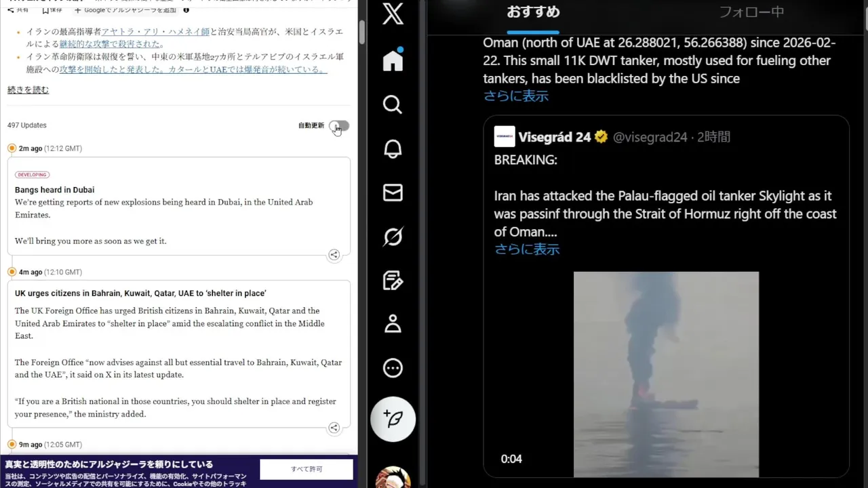Open 攻撃を開始したと発表した link
This screenshot has height=488, width=868.
coord(193,70)
